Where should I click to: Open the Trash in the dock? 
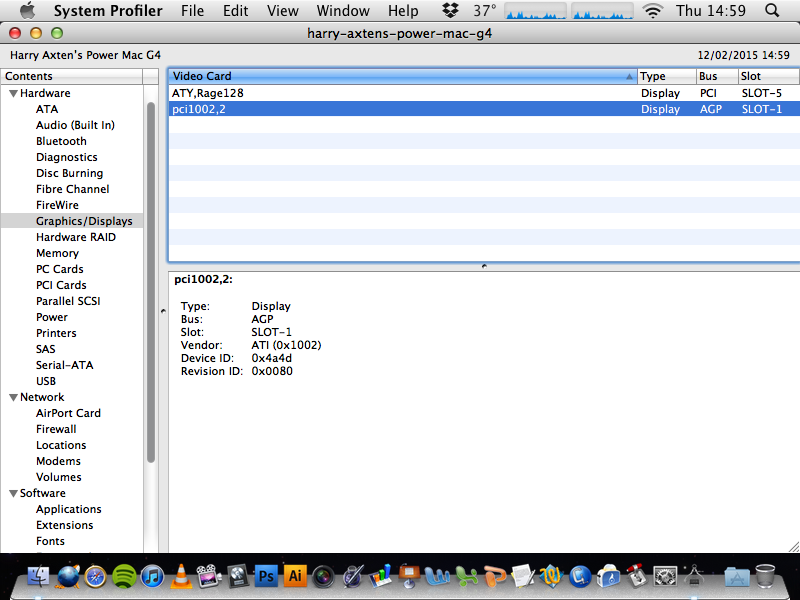(x=765, y=577)
